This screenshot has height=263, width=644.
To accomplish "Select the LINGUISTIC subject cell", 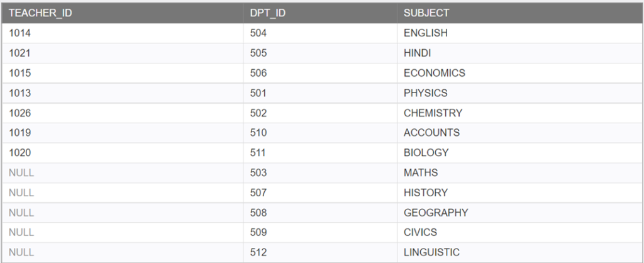I will [520, 252].
